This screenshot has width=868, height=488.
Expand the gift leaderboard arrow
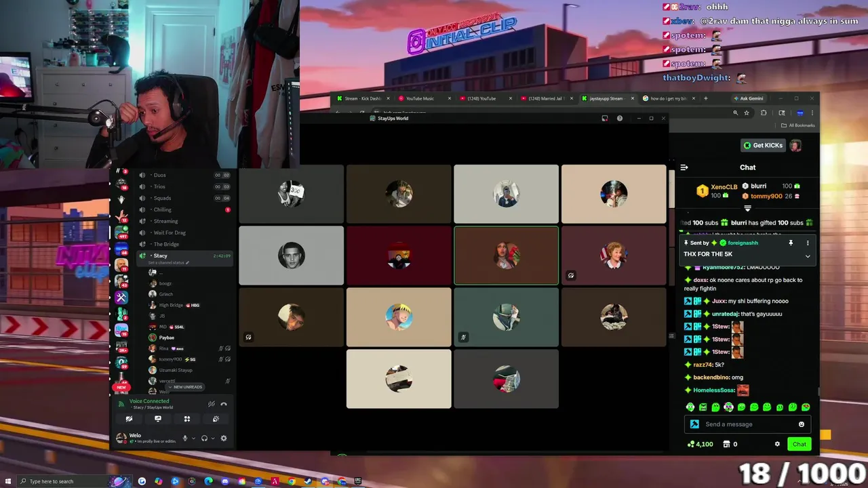click(x=747, y=209)
